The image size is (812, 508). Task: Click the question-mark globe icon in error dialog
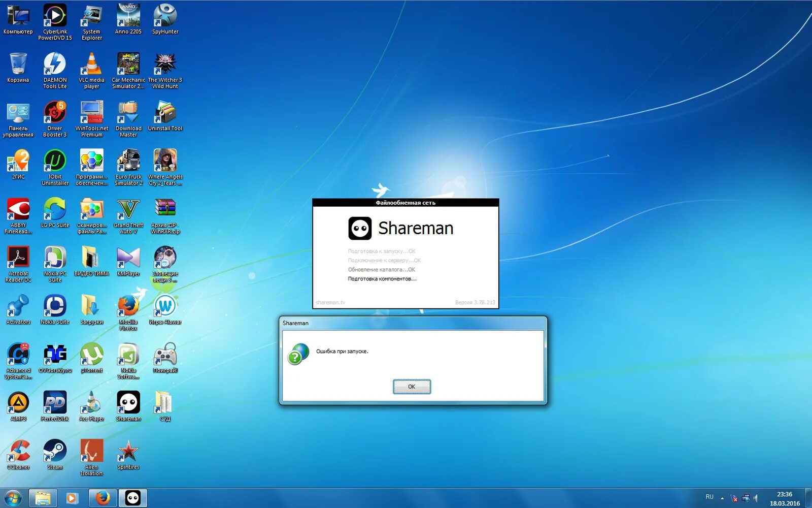[298, 354]
